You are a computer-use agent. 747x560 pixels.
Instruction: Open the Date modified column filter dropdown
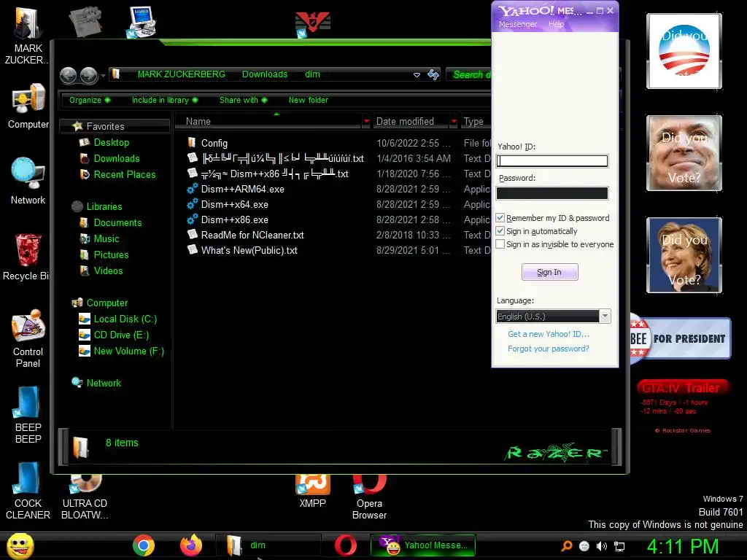454,122
